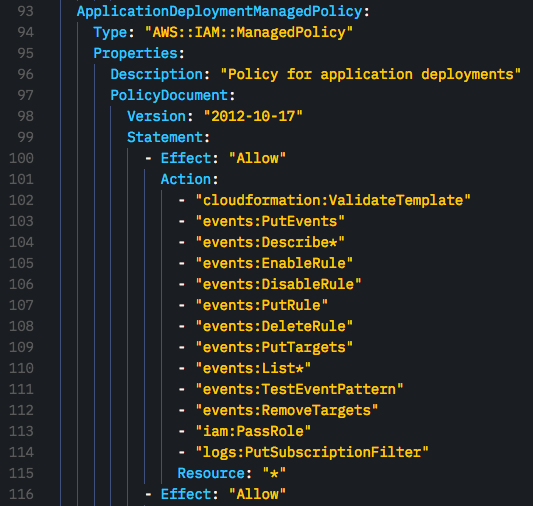The width and height of the screenshot is (533, 506).
Task: Click the "*" resource value on line 115
Action: [274, 473]
